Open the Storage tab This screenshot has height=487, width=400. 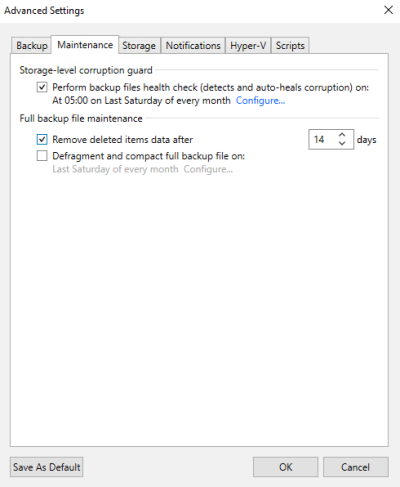point(139,45)
